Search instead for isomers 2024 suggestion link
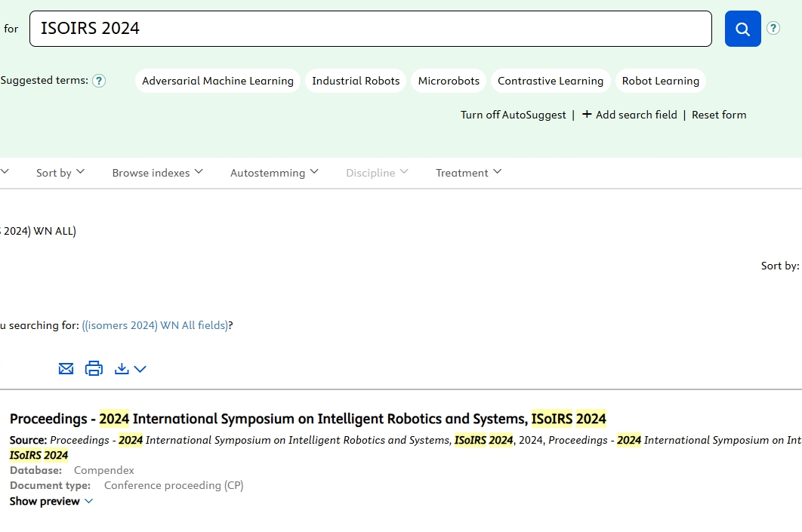Image resolution: width=802 pixels, height=532 pixels. pyautogui.click(x=155, y=325)
